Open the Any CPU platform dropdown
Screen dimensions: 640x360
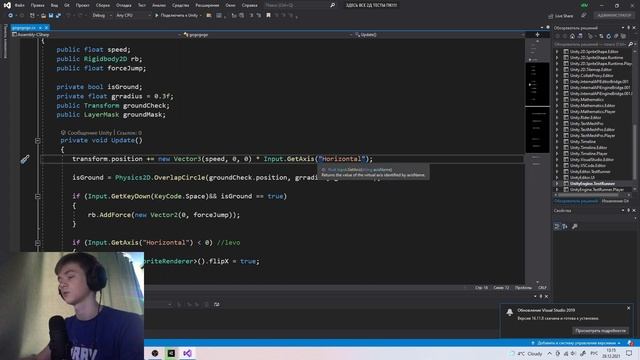click(133, 16)
